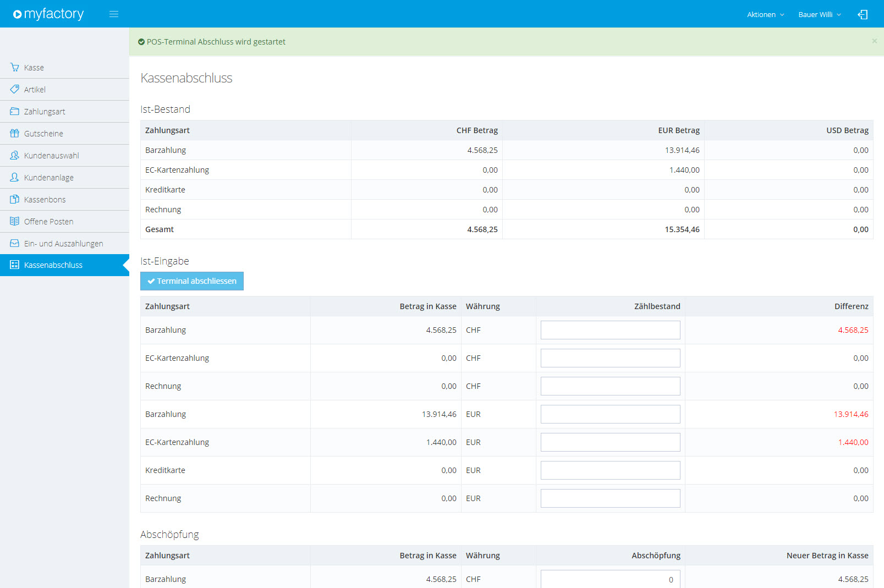
Task: Navigate to Kundenauswahl
Action: click(64, 156)
